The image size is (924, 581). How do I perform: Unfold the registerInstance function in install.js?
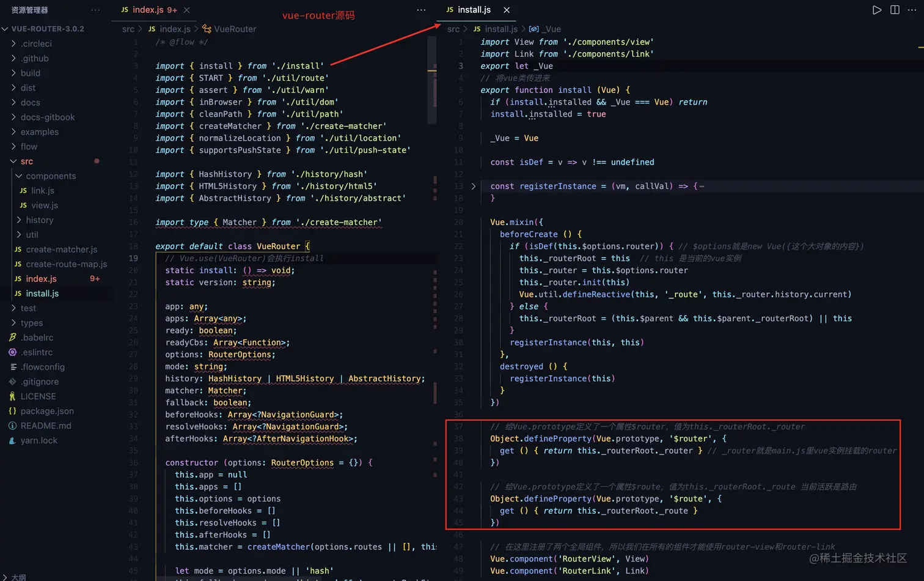click(x=473, y=186)
